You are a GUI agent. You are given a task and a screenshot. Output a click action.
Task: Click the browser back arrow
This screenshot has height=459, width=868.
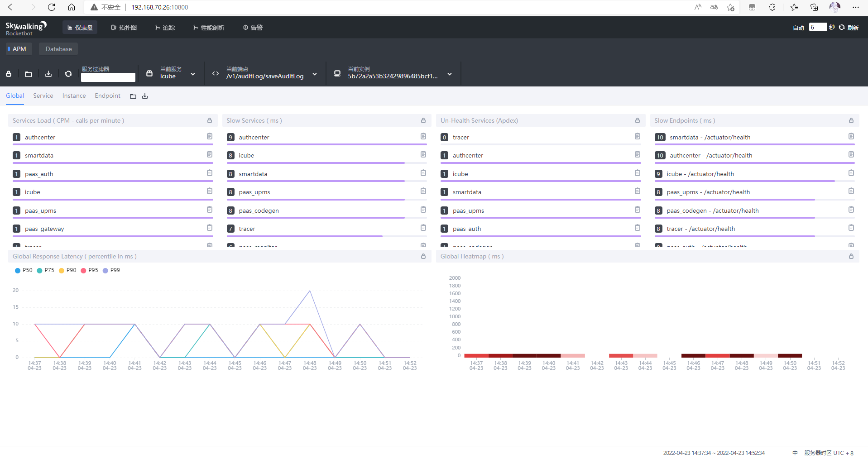tap(12, 7)
